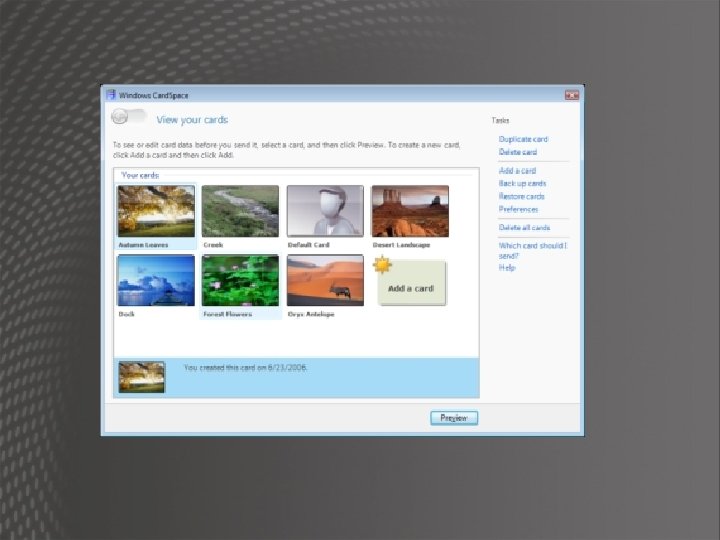The width and height of the screenshot is (720, 540).
Task: Open the Help link
Action: 507,268
